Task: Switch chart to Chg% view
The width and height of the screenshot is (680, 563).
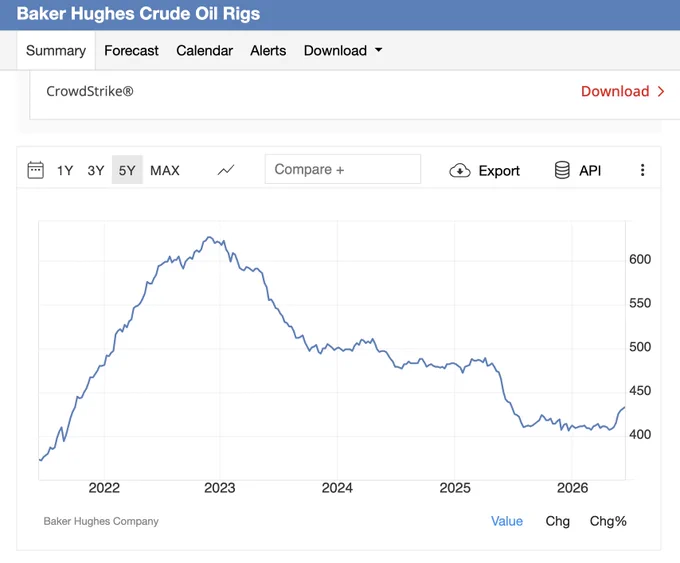Action: tap(608, 521)
